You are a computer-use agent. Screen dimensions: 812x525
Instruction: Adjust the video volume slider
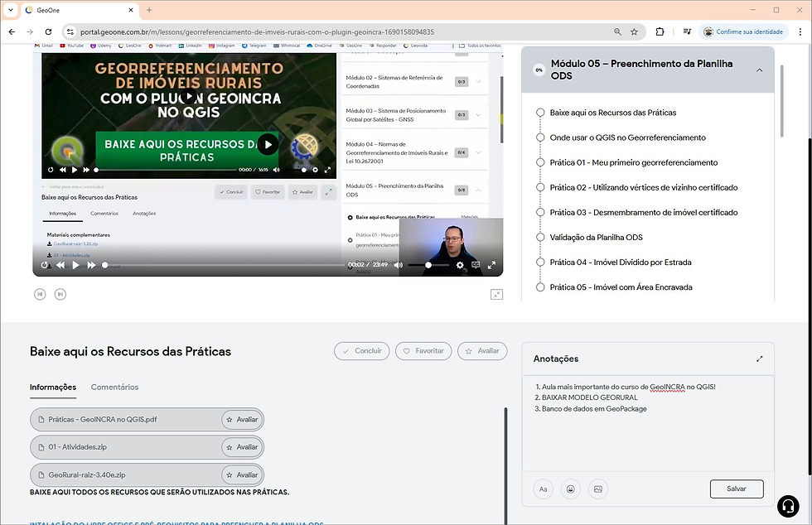[x=428, y=265]
